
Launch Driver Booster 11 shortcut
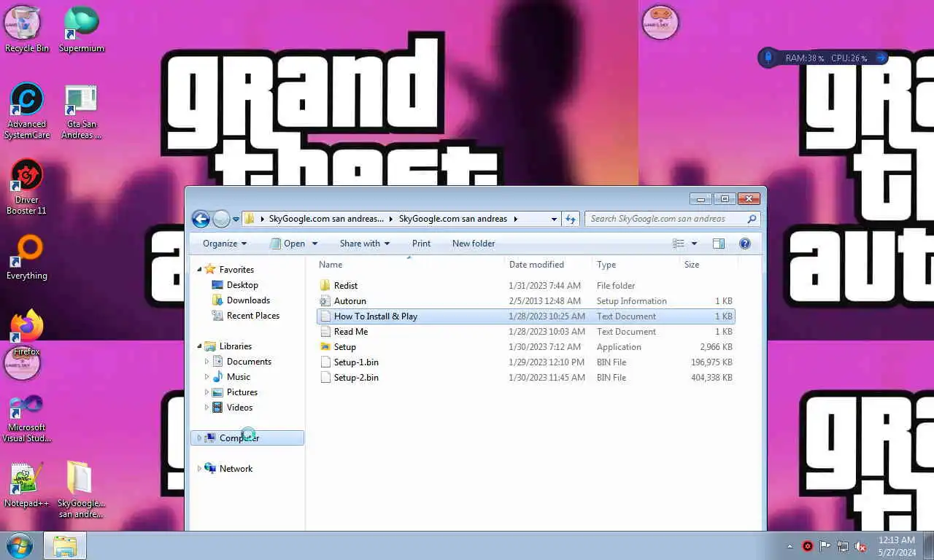[27, 187]
